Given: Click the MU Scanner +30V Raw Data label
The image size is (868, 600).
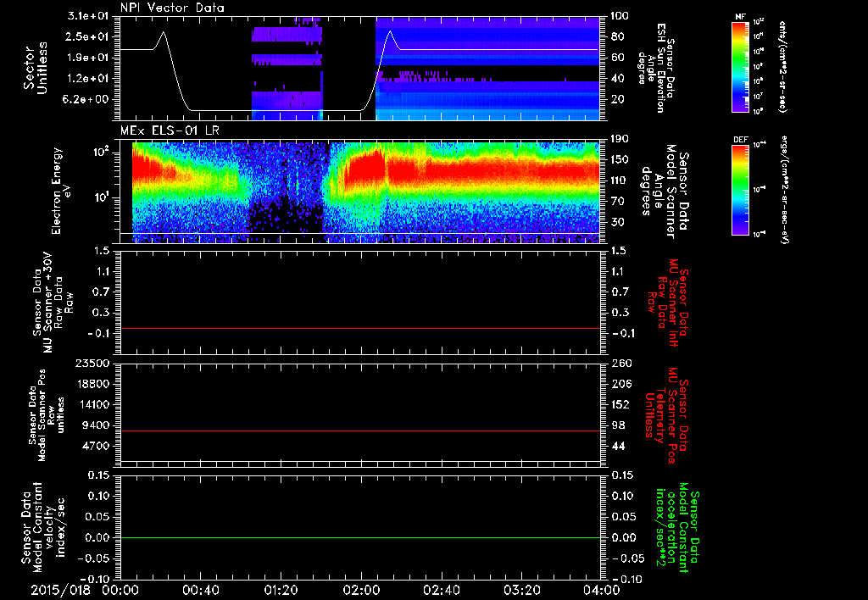Looking at the screenshot, I should click(53, 303).
